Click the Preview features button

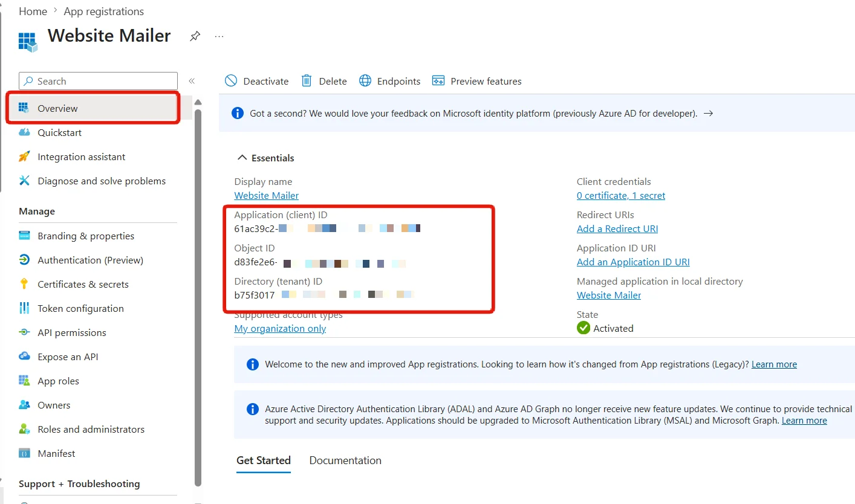click(x=477, y=81)
